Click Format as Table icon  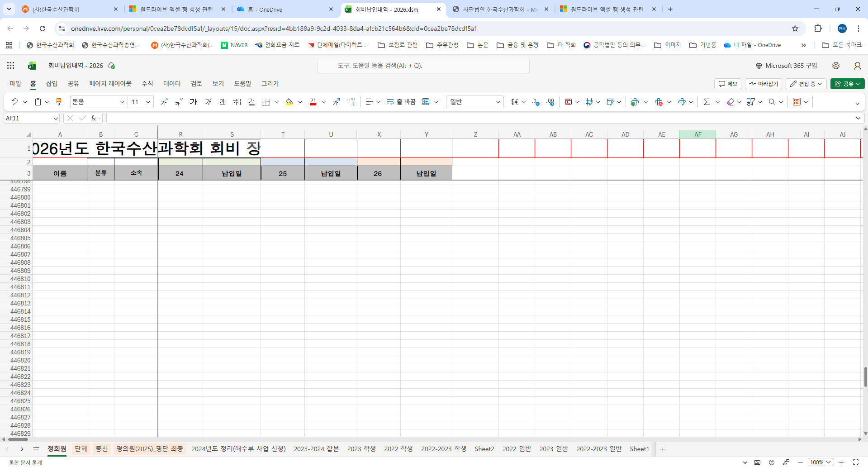[610, 102]
